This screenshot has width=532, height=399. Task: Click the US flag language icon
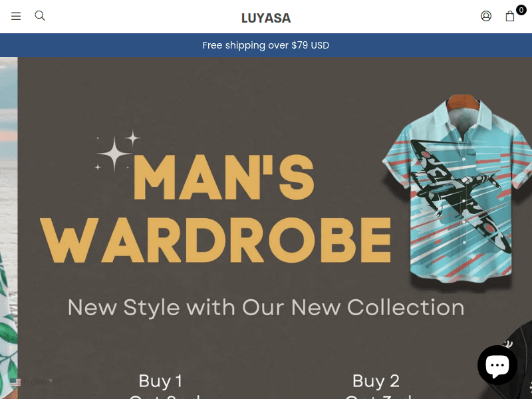pos(15,382)
